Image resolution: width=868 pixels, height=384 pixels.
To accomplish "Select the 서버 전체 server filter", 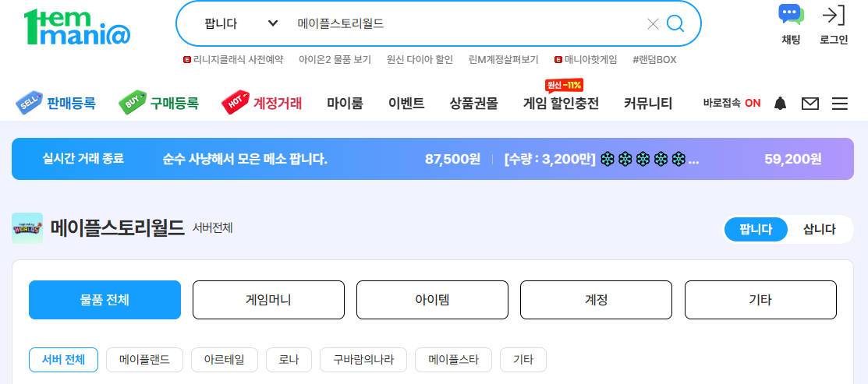I will click(64, 360).
